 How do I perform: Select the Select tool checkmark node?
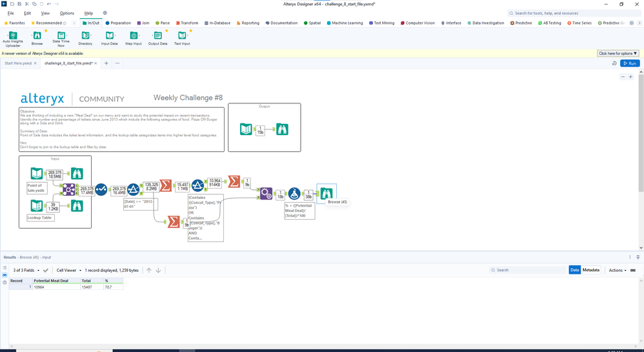tap(101, 190)
